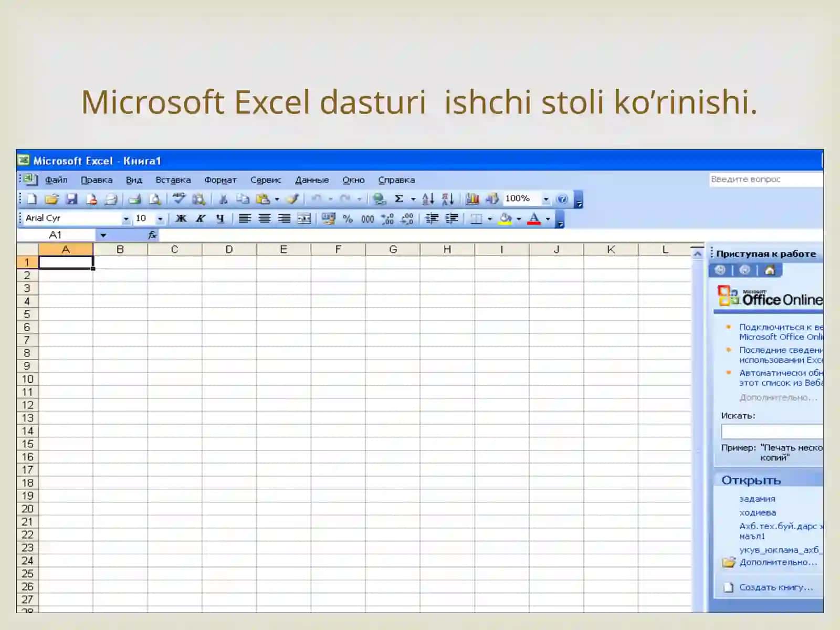Click the Redo arrow icon
The height and width of the screenshot is (630, 840).
tap(345, 198)
